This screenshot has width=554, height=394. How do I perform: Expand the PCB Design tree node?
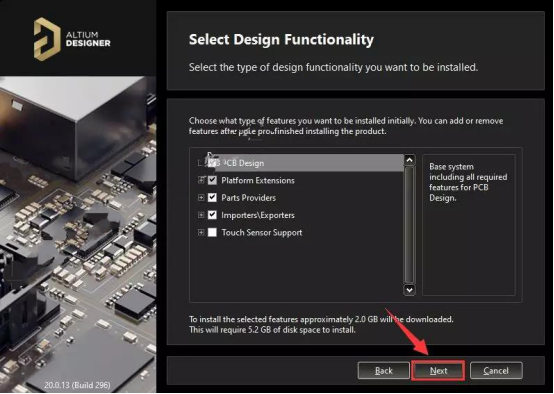click(x=200, y=163)
